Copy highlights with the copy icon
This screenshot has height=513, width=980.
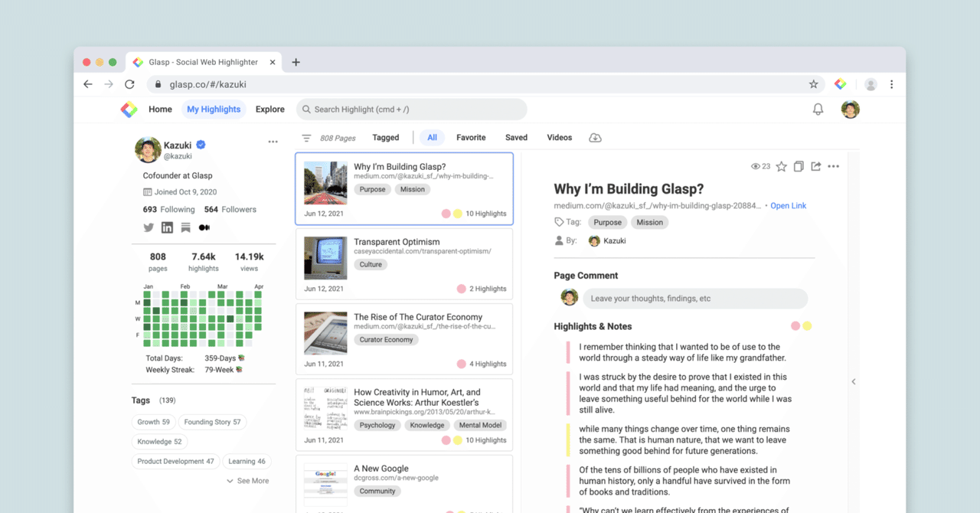(799, 166)
